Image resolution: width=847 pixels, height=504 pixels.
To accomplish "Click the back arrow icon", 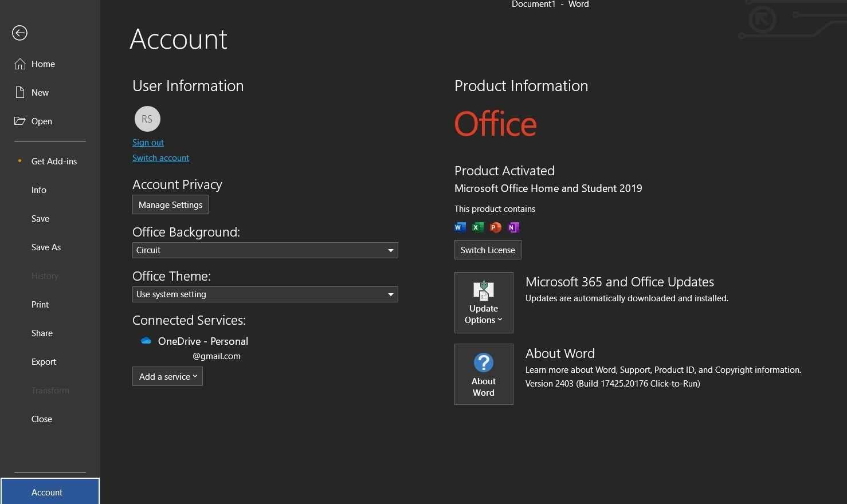I will pyautogui.click(x=19, y=33).
